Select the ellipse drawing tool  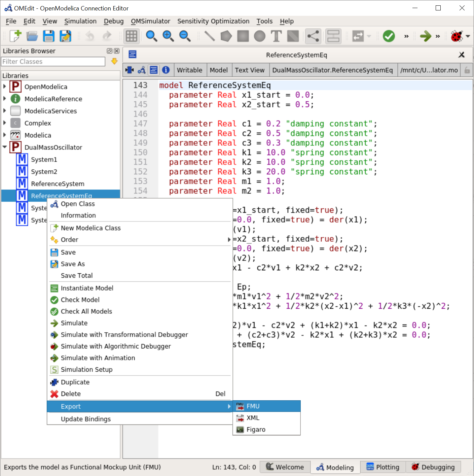[259, 36]
